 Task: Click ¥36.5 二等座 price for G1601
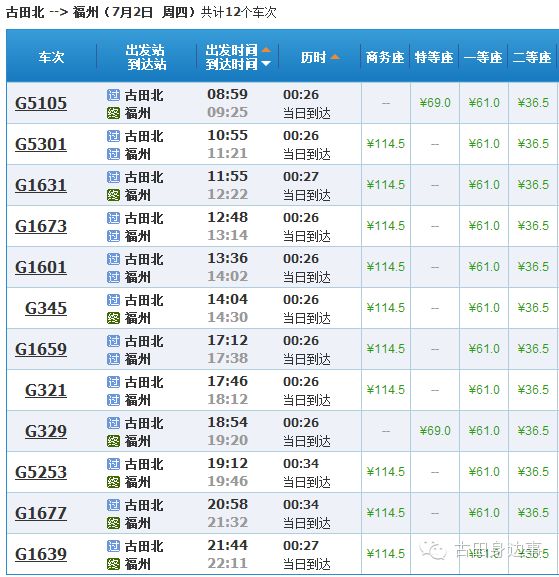(533, 267)
